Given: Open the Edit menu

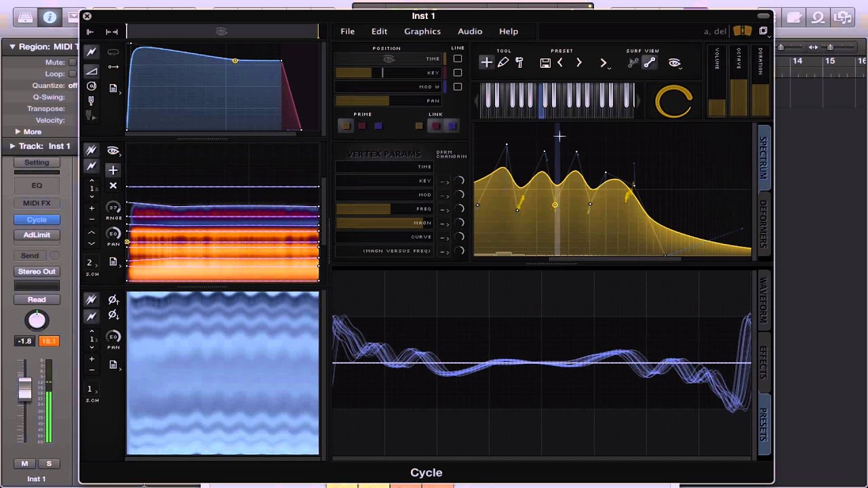Looking at the screenshot, I should [379, 31].
